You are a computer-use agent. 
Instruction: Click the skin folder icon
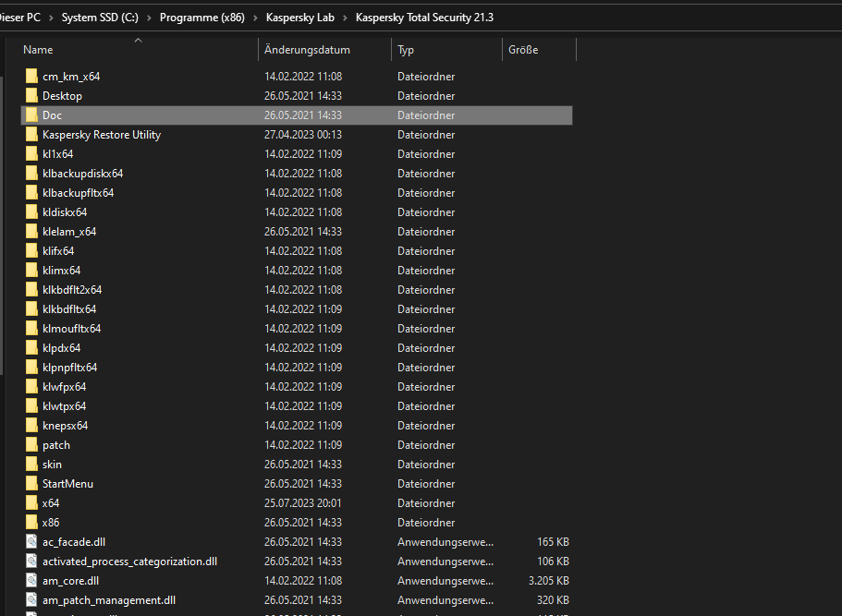(x=31, y=465)
